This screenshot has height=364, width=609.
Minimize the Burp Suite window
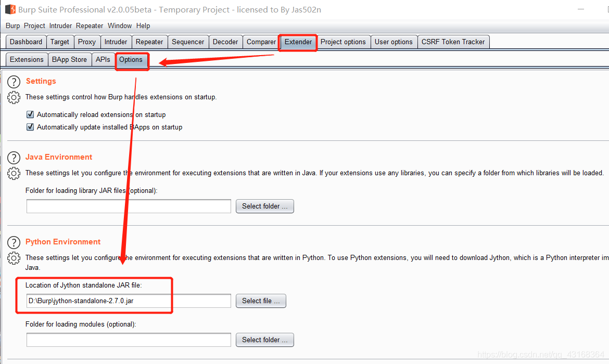point(581,9)
